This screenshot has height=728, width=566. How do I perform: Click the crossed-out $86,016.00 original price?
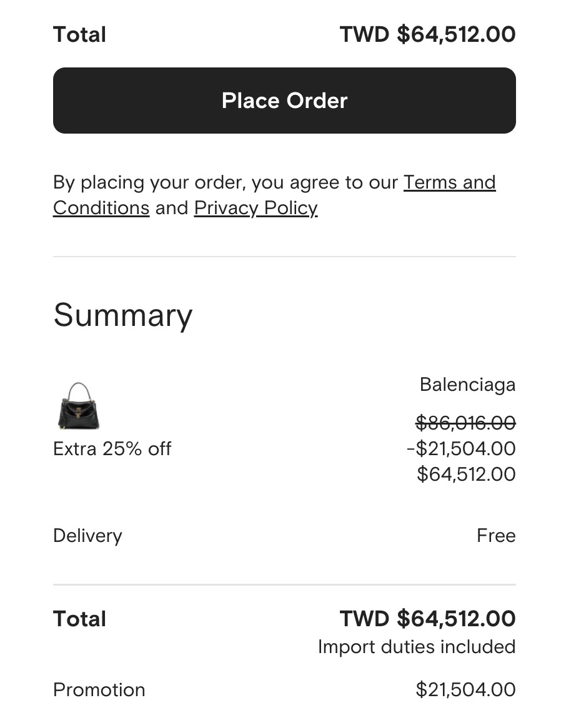click(x=465, y=423)
